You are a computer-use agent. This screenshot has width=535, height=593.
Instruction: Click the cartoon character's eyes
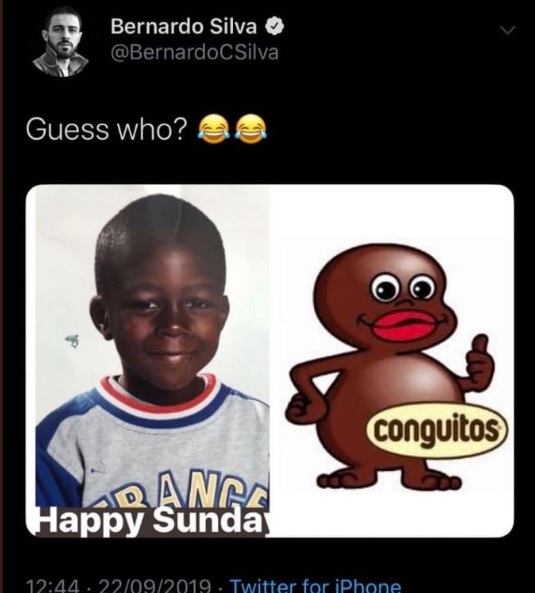tap(402, 288)
